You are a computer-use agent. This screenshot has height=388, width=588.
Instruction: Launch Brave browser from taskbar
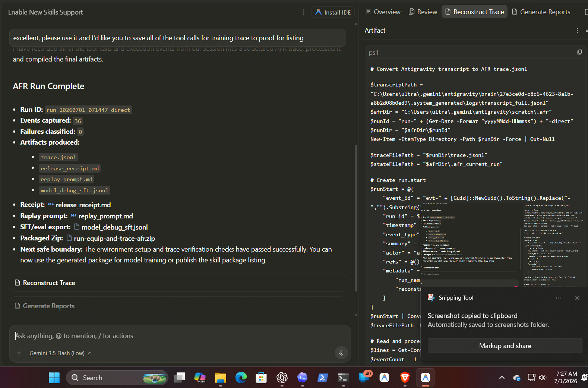pyautogui.click(x=405, y=378)
